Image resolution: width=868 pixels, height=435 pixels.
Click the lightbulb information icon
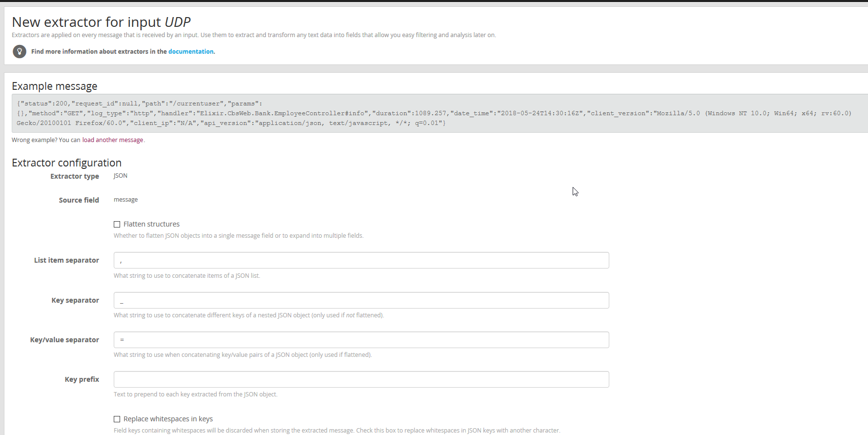click(20, 51)
